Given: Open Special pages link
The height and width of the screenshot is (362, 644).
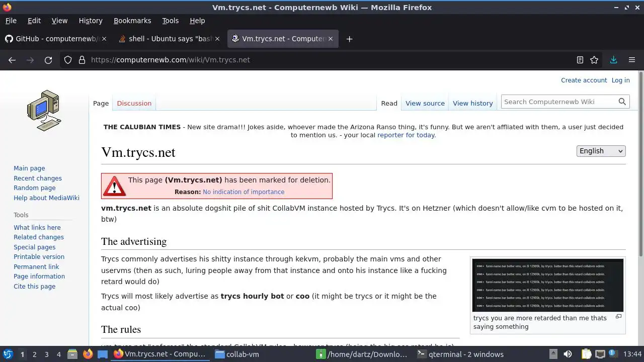Looking at the screenshot, I should tap(35, 247).
